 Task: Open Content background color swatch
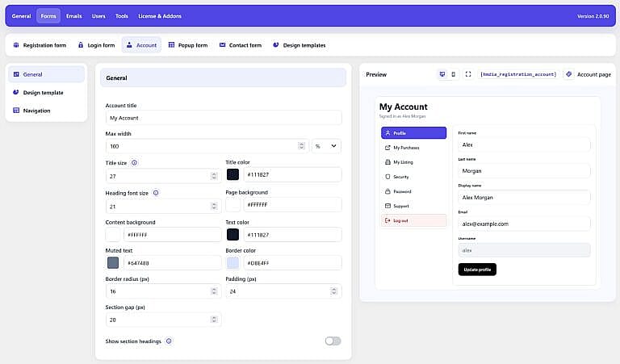[113, 235]
